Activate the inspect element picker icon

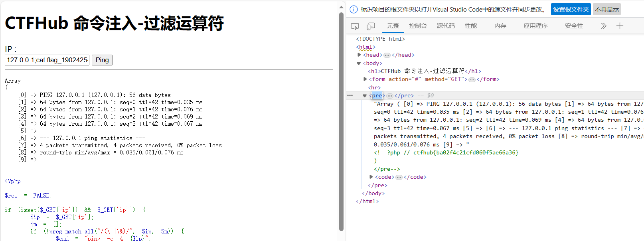355,26
